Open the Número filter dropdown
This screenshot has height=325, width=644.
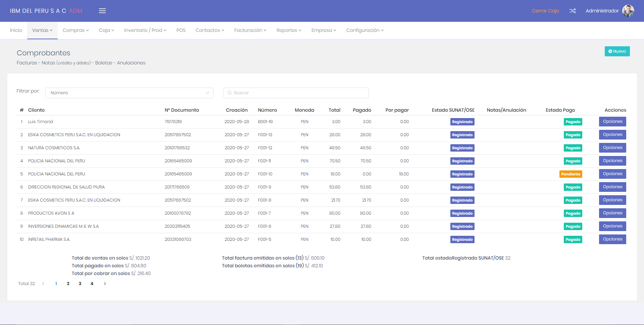point(129,93)
